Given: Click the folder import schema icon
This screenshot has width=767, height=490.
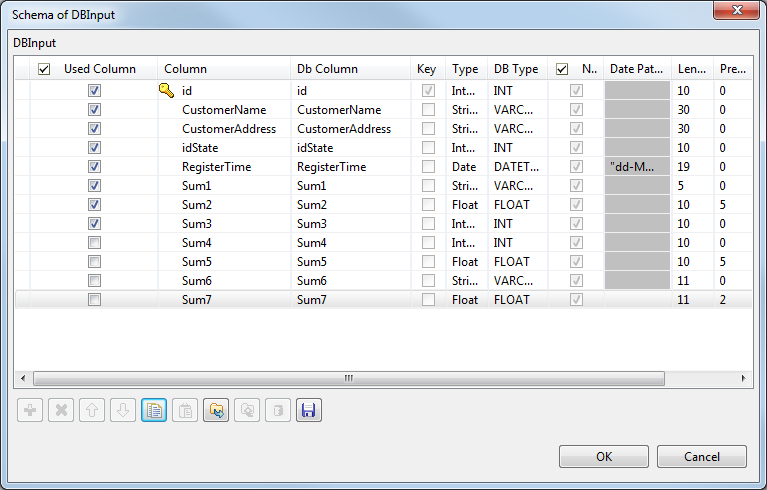Looking at the screenshot, I should point(216,410).
